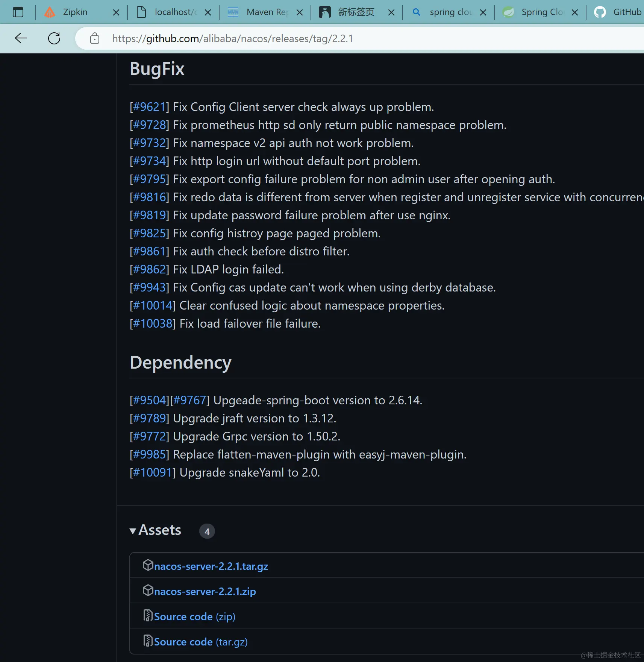Open issue #10038 link
The height and width of the screenshot is (662, 644).
tap(153, 323)
